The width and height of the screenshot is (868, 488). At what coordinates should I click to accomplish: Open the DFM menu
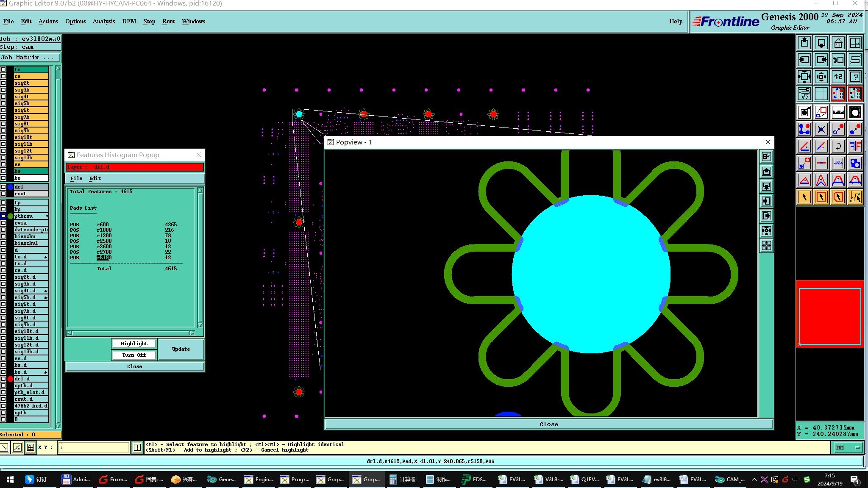[129, 21]
